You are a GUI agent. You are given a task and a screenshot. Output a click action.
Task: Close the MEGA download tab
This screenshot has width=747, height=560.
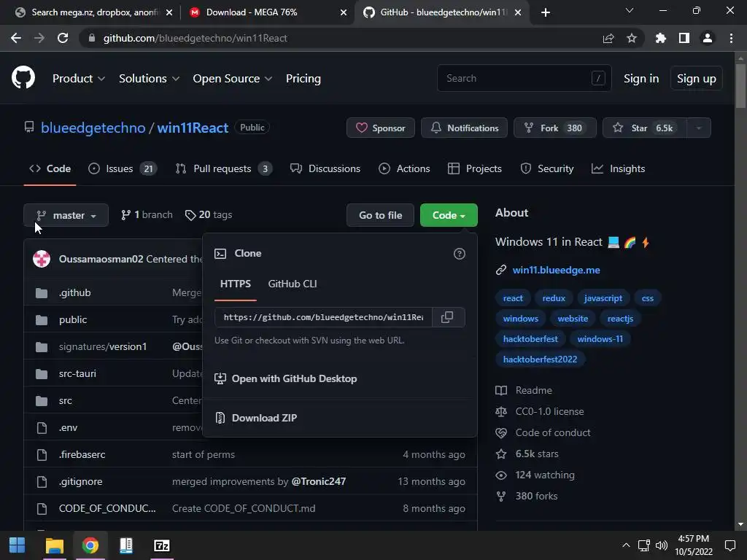point(344,12)
